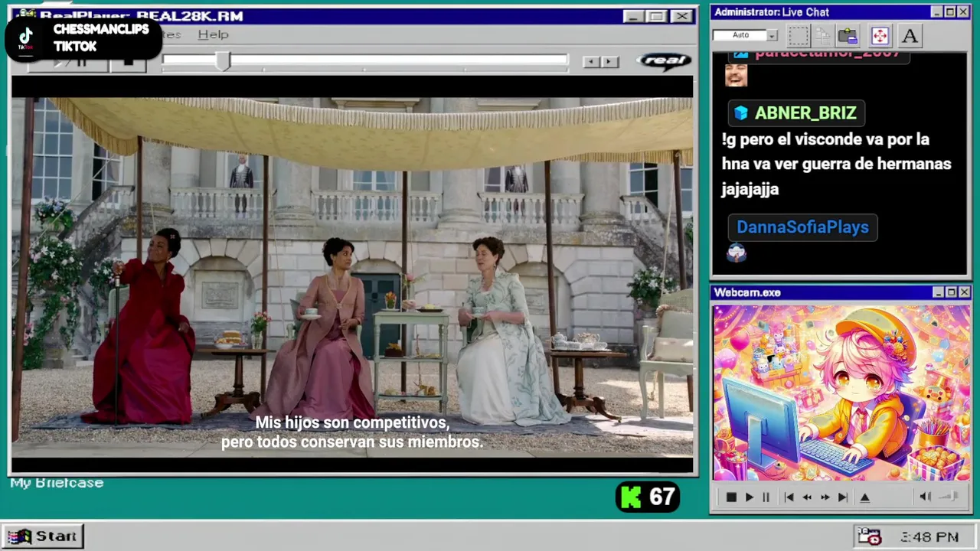Mute the Webcam.exe speaker icon

tap(925, 497)
